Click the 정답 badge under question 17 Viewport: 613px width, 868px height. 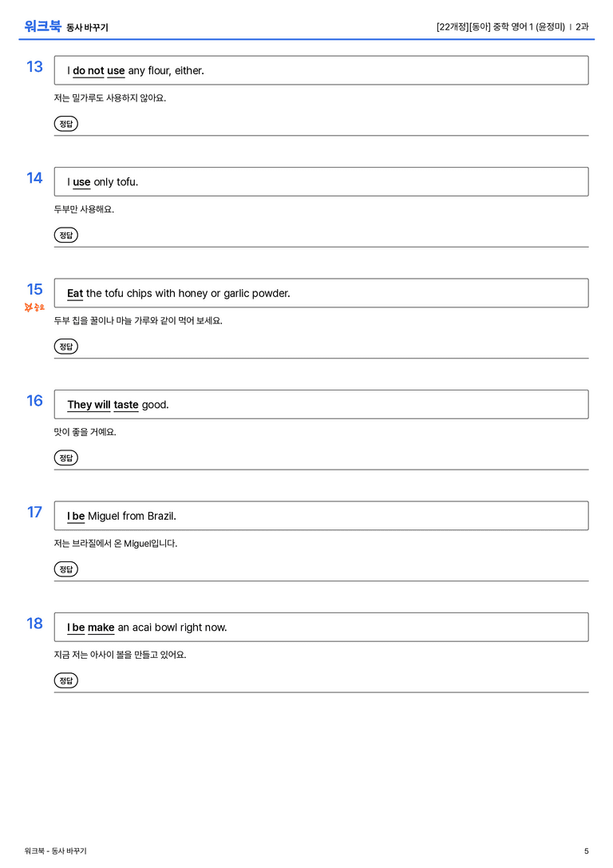[x=65, y=569]
